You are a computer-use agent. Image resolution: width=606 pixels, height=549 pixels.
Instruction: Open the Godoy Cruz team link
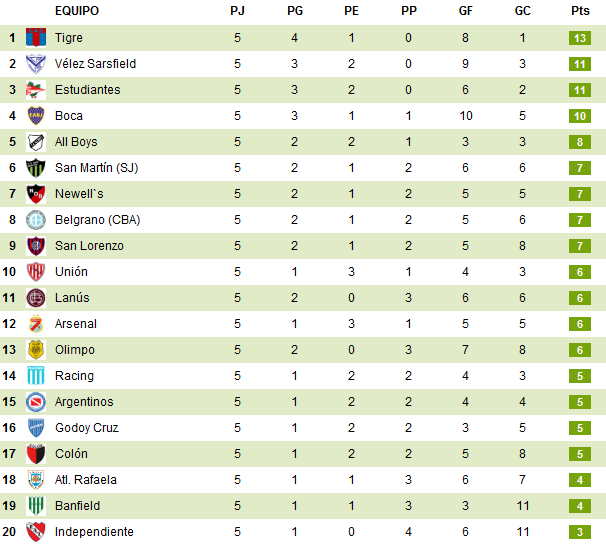pyautogui.click(x=86, y=428)
